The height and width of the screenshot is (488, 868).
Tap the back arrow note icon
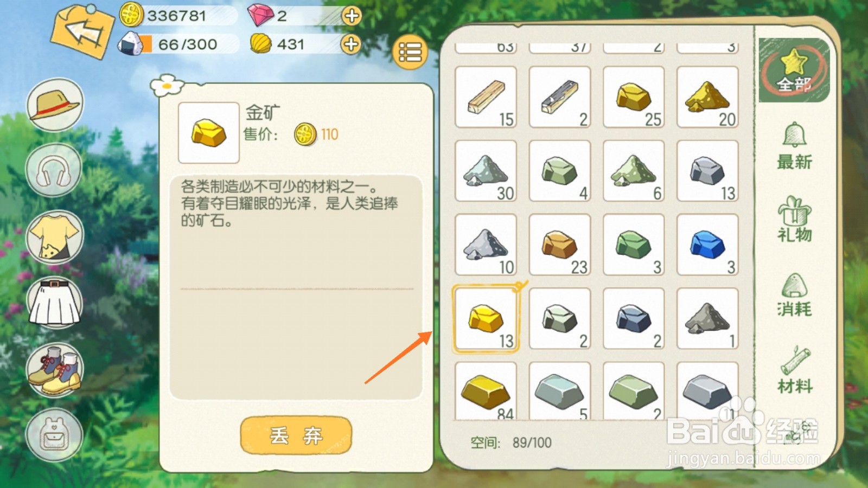pos(82,31)
